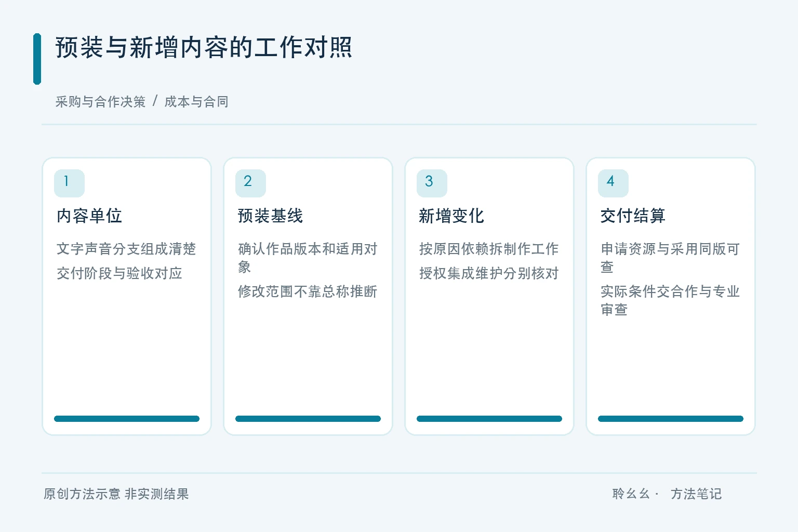Click the 方法笔记 label in footer

point(696,494)
